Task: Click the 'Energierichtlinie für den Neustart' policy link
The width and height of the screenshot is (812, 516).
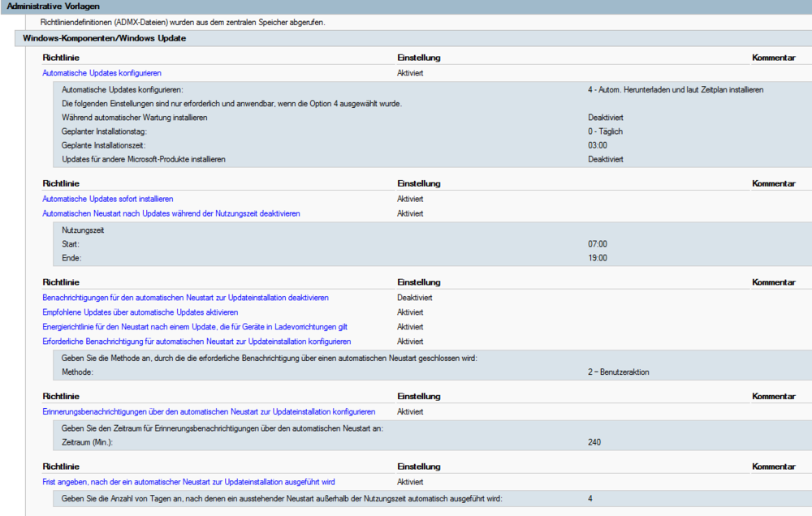Action: 195,327
